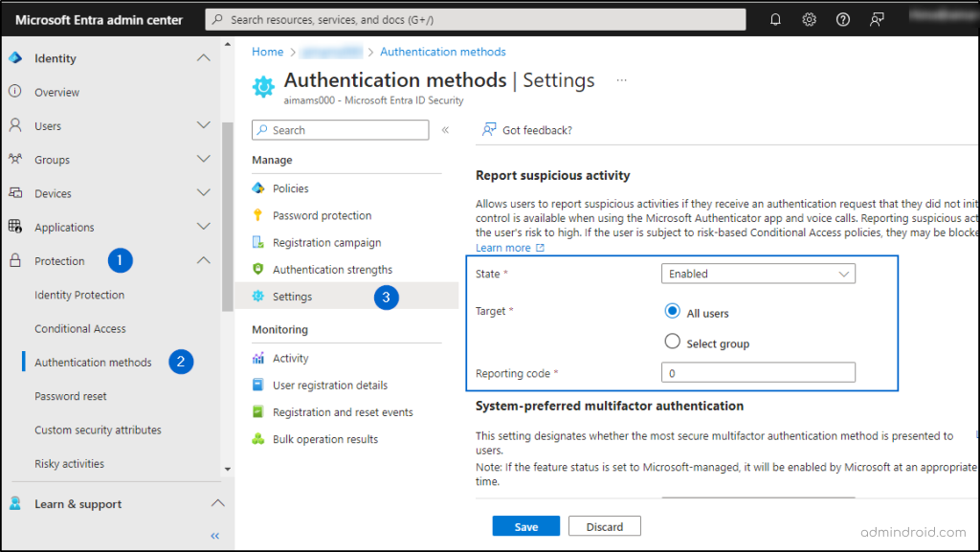The height and width of the screenshot is (552, 980).
Task: Open Identity Protection menu item
Action: [79, 295]
